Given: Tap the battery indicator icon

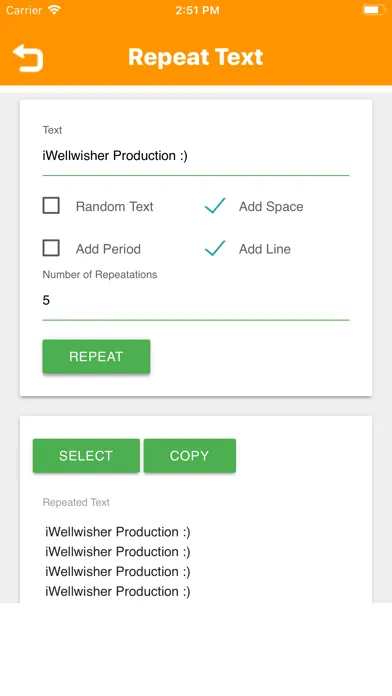Looking at the screenshot, I should (x=374, y=10).
